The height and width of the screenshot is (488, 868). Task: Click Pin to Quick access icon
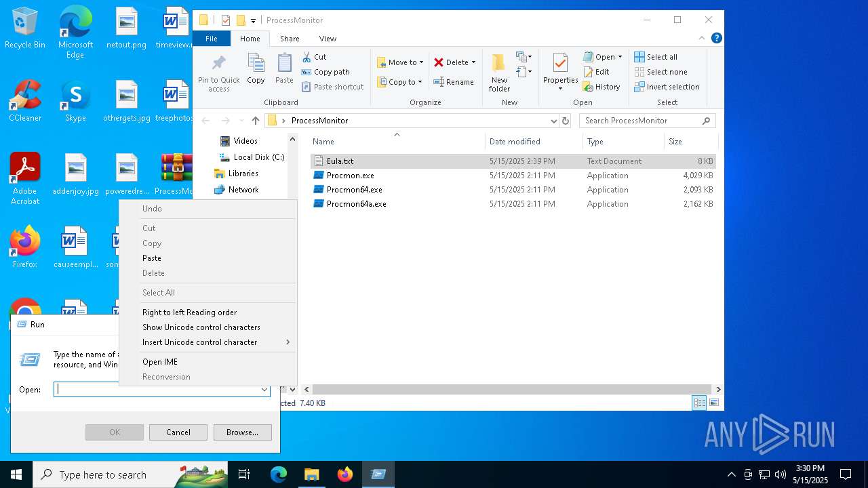(218, 64)
